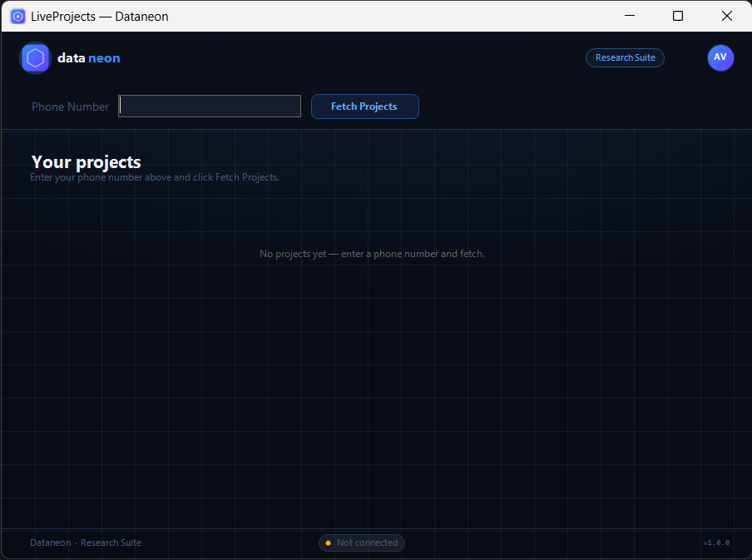Click the "Your projects" heading
Image resolution: width=752 pixels, height=560 pixels.
click(x=87, y=161)
